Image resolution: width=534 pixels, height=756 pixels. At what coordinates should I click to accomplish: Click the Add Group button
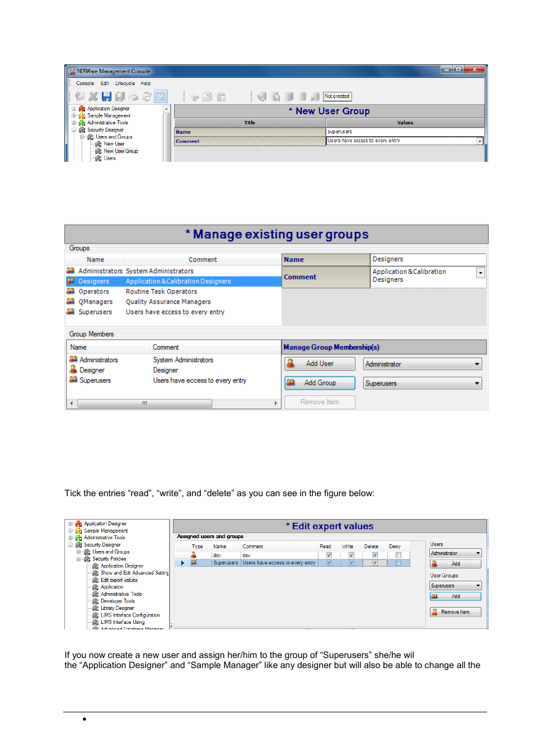point(320,383)
